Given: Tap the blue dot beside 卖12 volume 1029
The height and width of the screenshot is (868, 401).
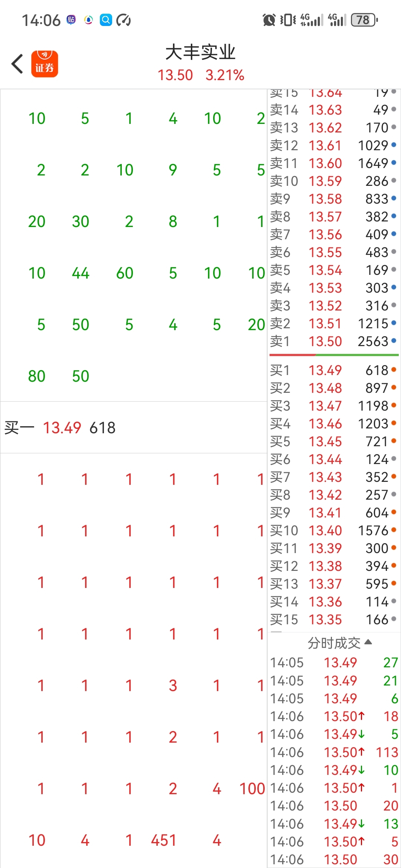Looking at the screenshot, I should [394, 144].
